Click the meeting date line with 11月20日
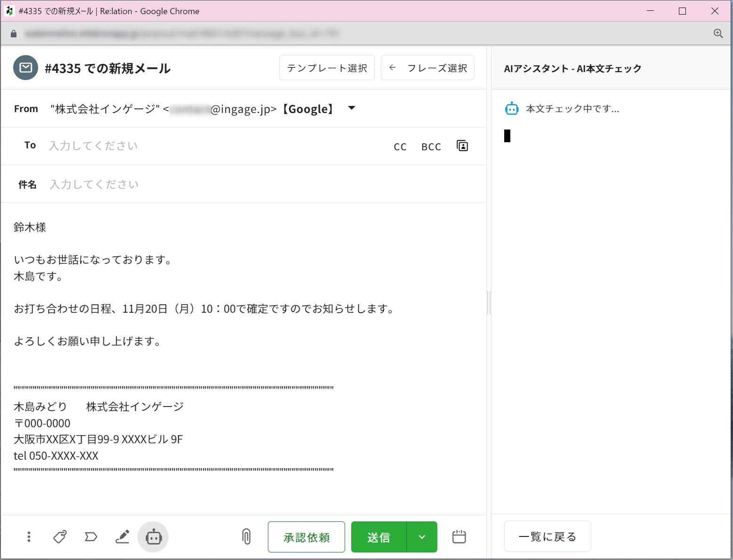733x560 pixels. click(204, 309)
